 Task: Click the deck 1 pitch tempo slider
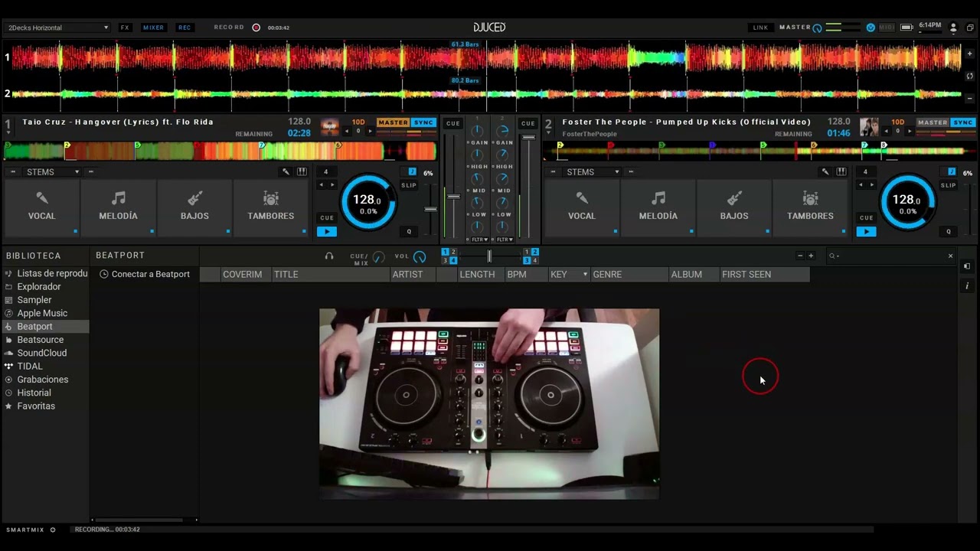click(431, 209)
